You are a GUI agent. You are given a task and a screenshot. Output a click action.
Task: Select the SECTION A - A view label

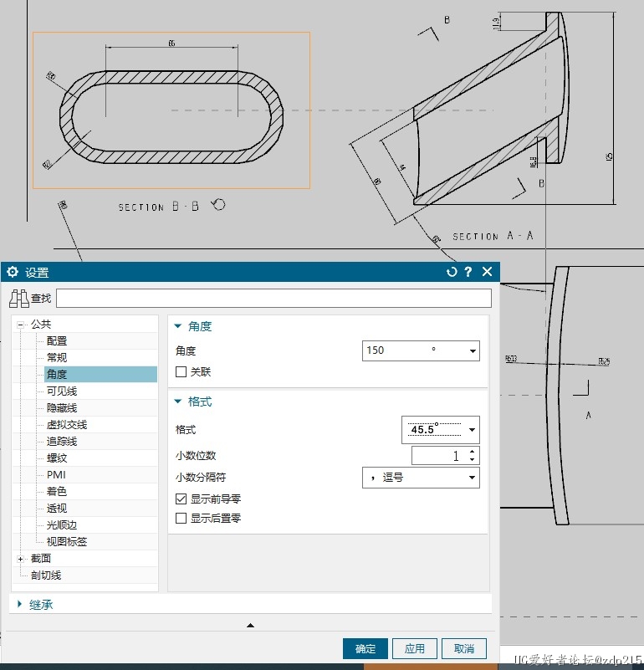point(493,236)
